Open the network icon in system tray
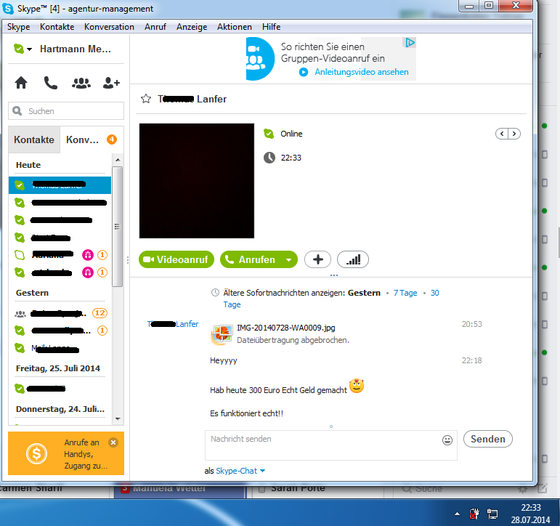The width and height of the screenshot is (560, 526). tap(492, 514)
